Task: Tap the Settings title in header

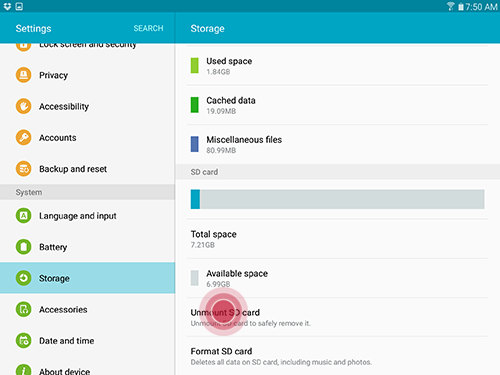Action: coord(33,29)
